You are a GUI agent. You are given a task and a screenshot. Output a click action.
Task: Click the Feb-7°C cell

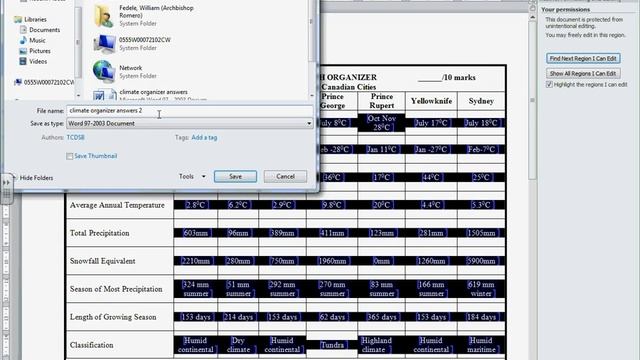pos(481,149)
